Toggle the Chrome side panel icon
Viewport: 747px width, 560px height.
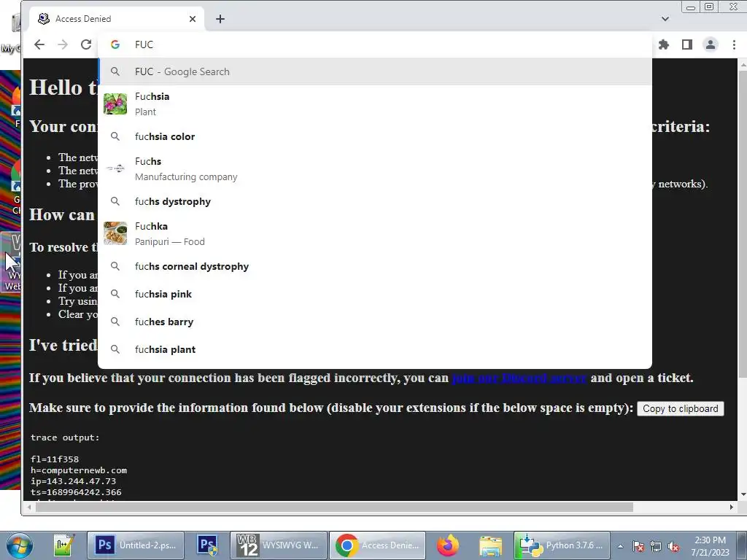(687, 44)
